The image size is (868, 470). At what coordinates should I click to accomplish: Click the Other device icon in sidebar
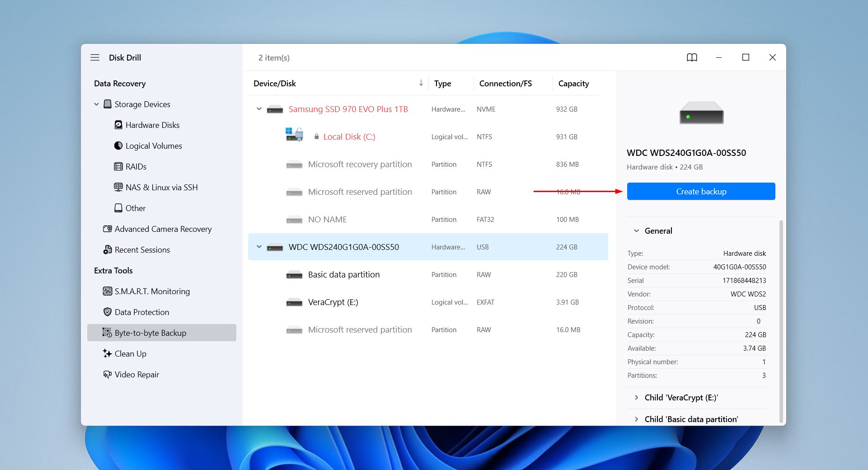click(118, 208)
